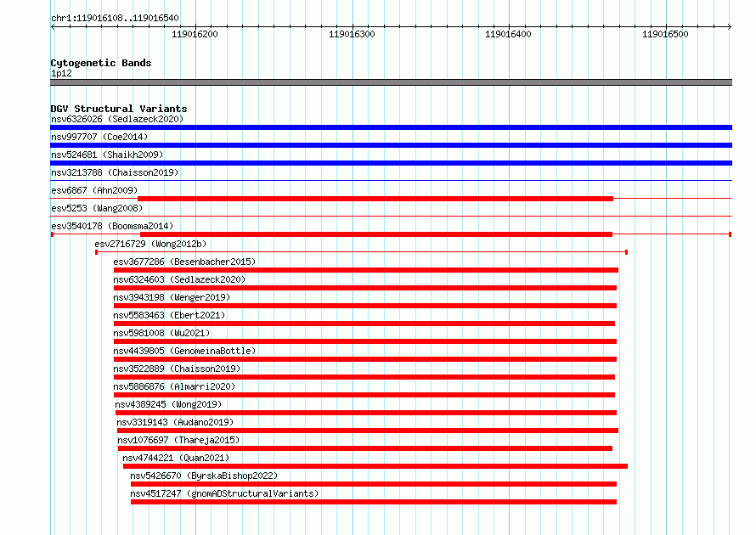This screenshot has width=756, height=535.
Task: Select the red bar of esv3677286
Action: click(x=366, y=270)
